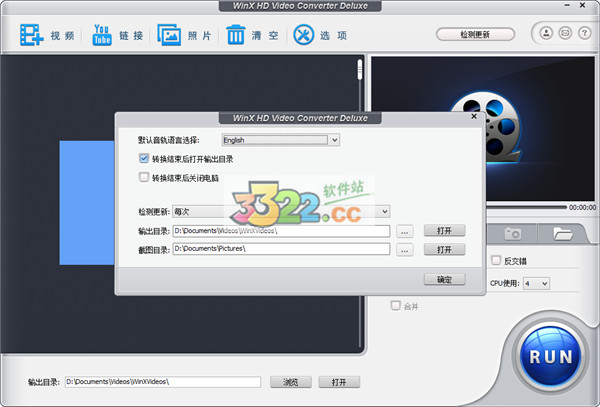The image size is (600, 407).
Task: Click the check for updates button
Action: pyautogui.click(x=475, y=34)
